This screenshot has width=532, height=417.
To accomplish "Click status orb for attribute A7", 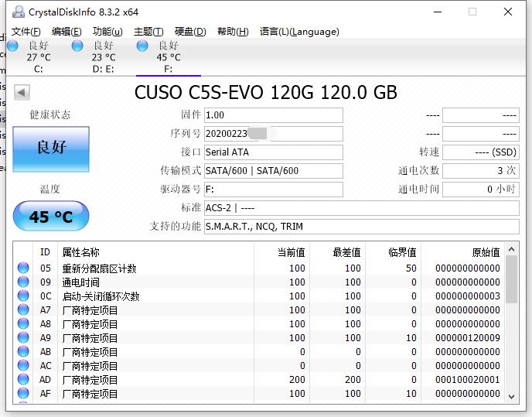I will (23, 309).
